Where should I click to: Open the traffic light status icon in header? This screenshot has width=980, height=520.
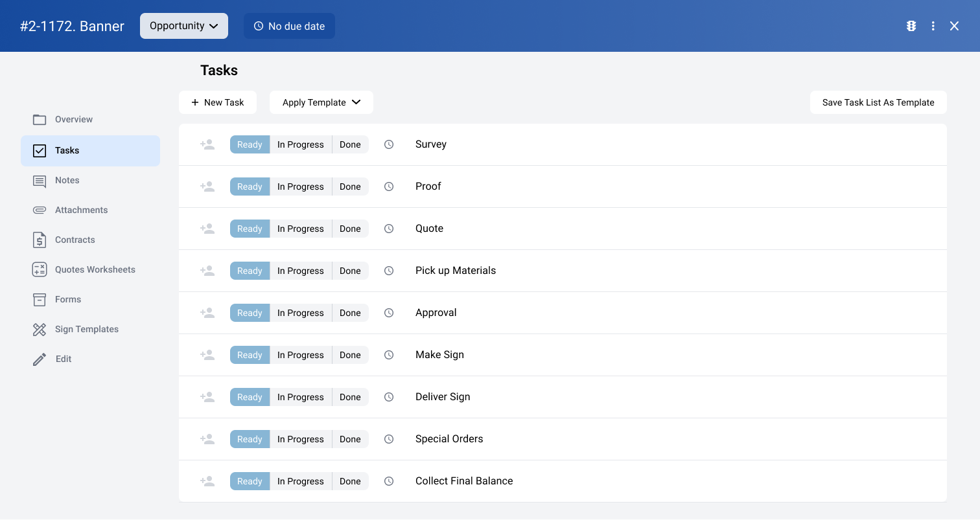tap(911, 26)
